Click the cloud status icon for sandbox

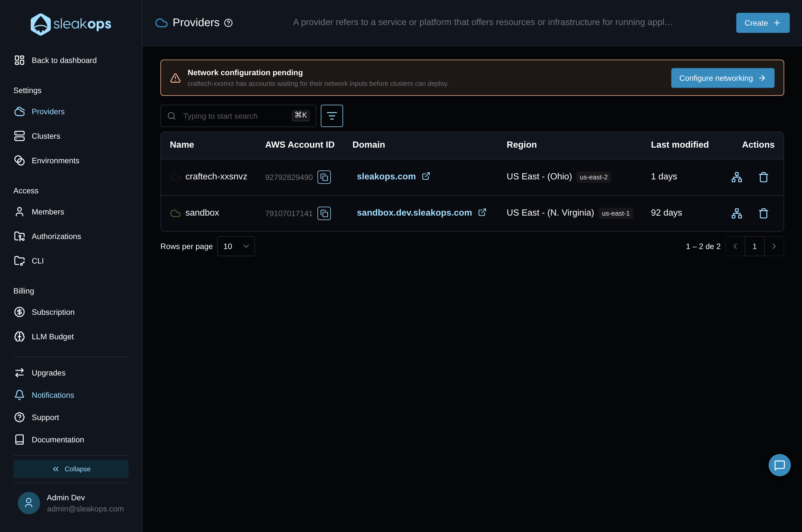point(175,213)
